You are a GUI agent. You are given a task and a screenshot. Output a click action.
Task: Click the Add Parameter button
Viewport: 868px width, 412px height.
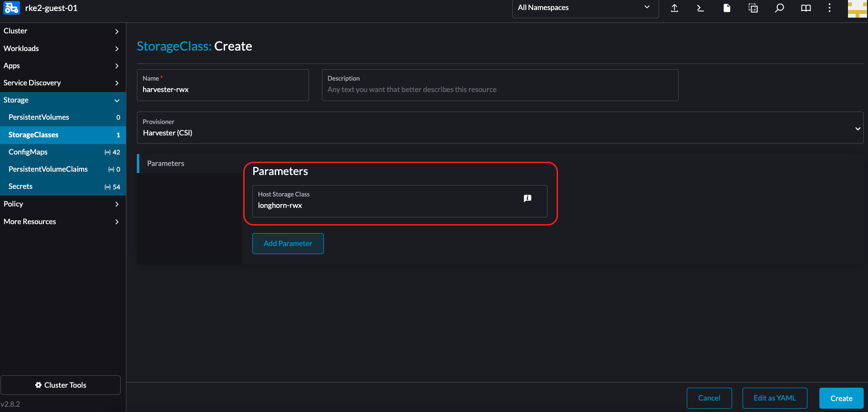tap(288, 244)
